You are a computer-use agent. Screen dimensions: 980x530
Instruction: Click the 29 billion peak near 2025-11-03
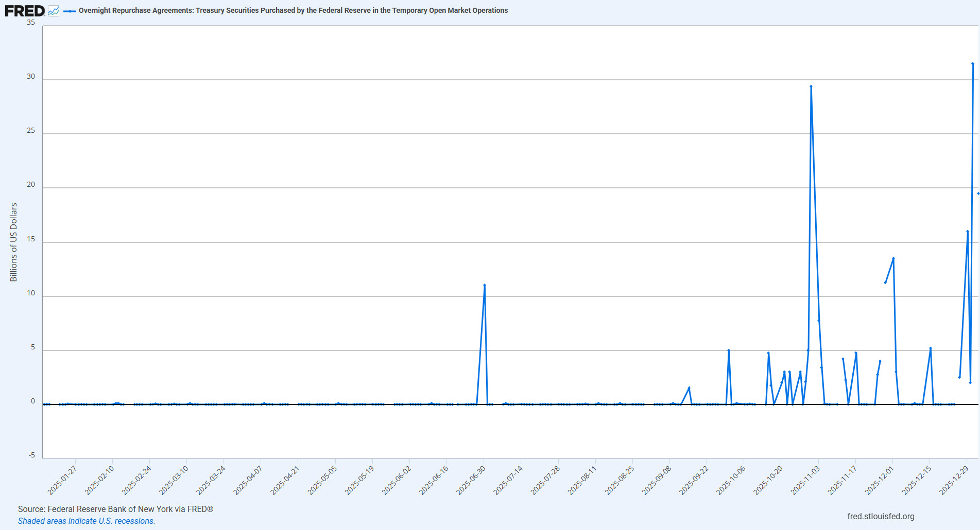[811, 86]
